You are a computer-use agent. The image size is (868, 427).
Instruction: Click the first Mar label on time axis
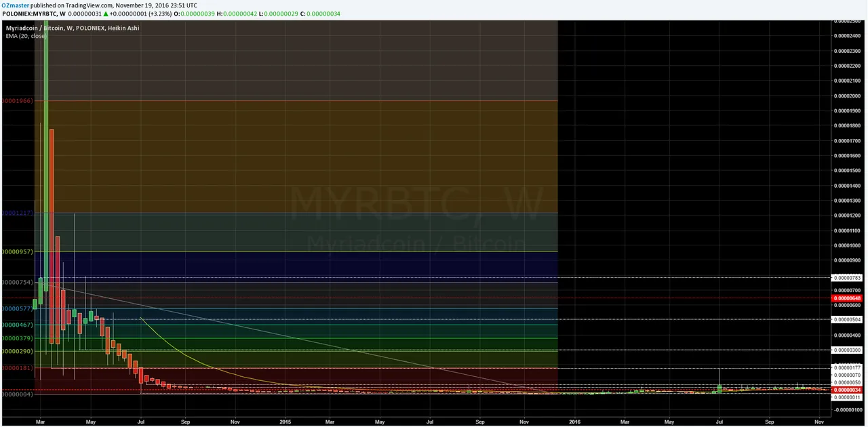click(39, 421)
